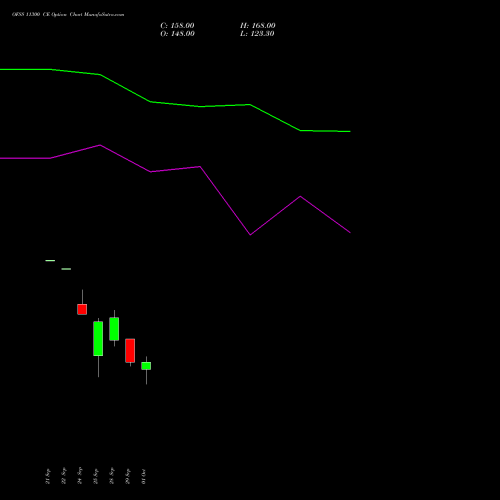Click the '25 Sep' date axis label
Screen dimensions: 500x500
coord(96,476)
